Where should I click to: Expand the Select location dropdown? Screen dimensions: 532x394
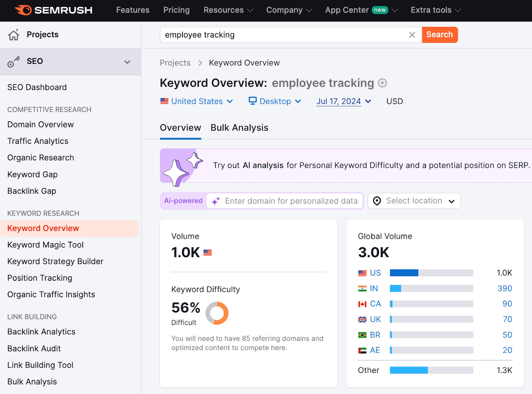pyautogui.click(x=451, y=201)
